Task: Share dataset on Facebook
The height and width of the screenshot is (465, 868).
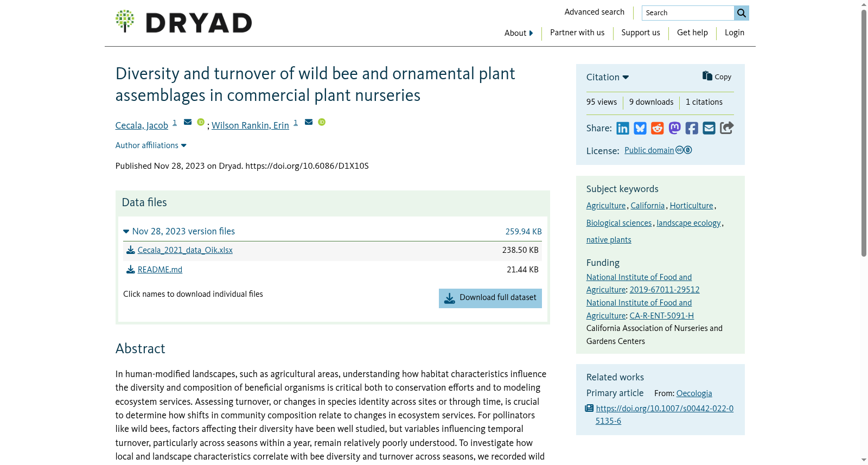Action: point(692,128)
